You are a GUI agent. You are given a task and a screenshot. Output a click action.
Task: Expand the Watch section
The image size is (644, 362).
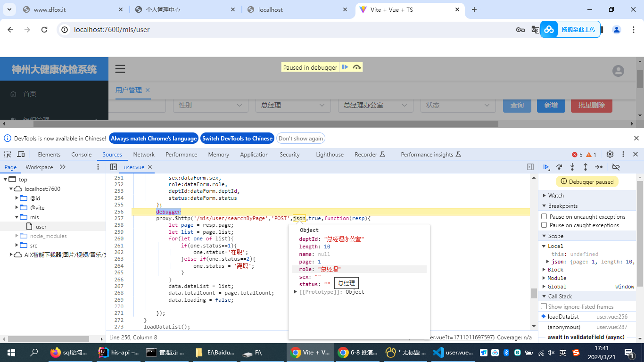pyautogui.click(x=556, y=196)
